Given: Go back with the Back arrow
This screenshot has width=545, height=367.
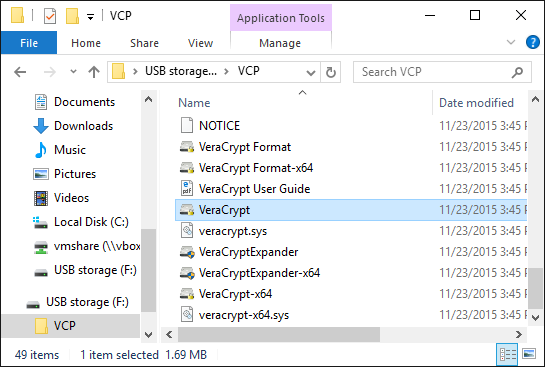Looking at the screenshot, I should point(20,72).
